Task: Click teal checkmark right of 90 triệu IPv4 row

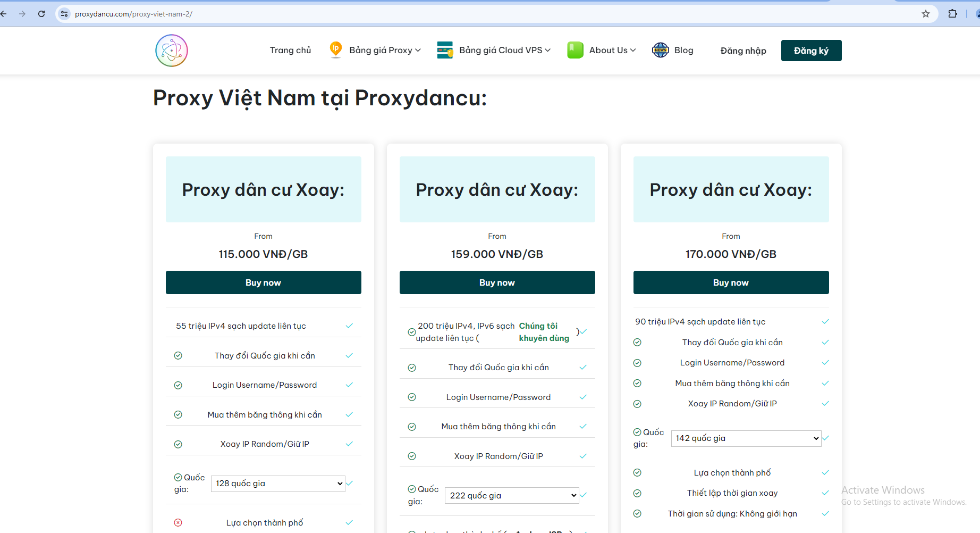Action: (825, 321)
